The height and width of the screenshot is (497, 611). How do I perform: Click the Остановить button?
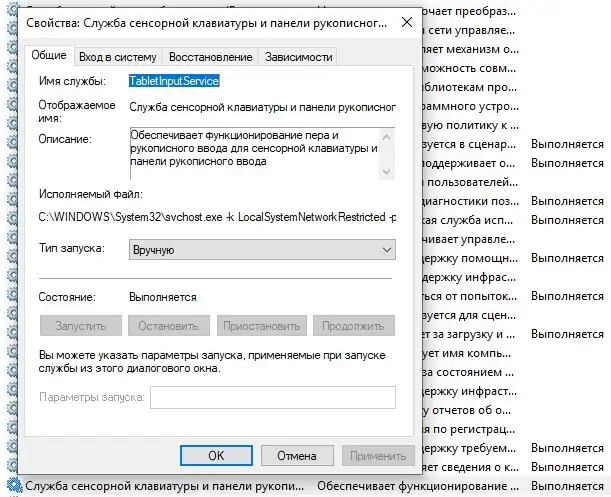(169, 325)
